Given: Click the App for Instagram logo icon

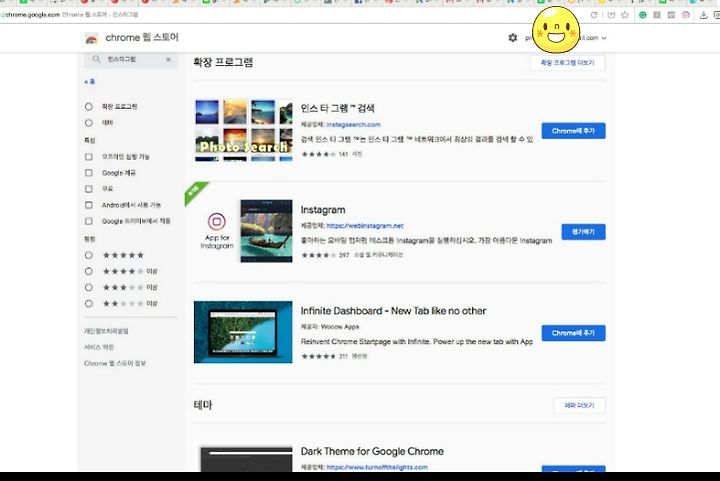Looking at the screenshot, I should (217, 221).
